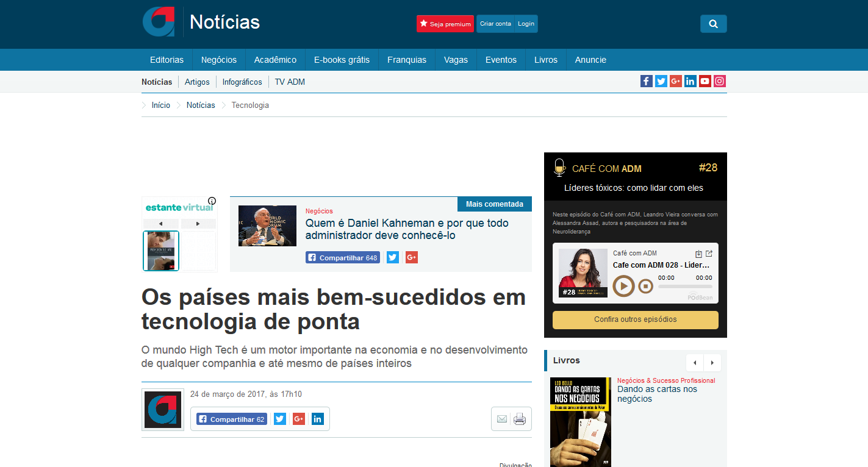Show previous book in Livros

(695, 363)
